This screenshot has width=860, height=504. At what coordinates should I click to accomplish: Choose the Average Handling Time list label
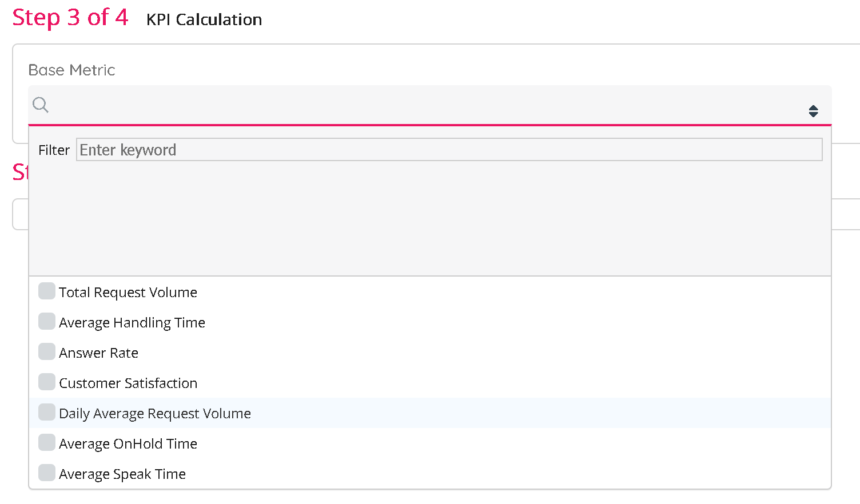tap(132, 323)
